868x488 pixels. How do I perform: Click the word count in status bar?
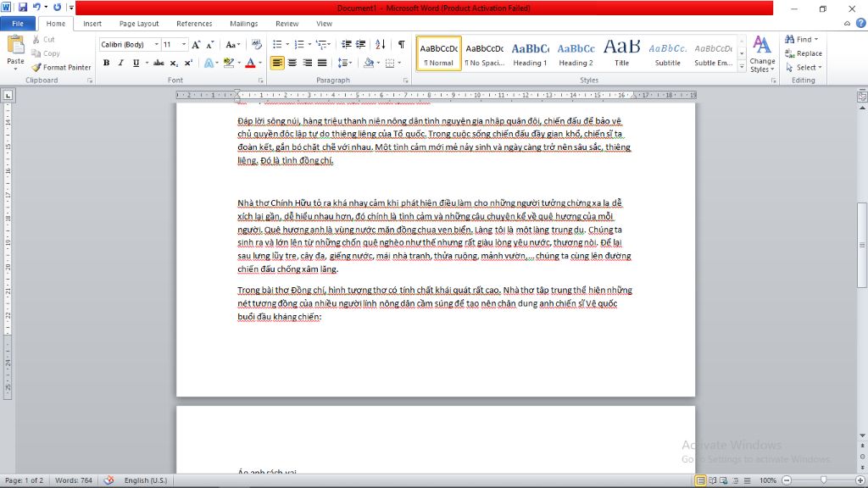pyautogui.click(x=72, y=480)
